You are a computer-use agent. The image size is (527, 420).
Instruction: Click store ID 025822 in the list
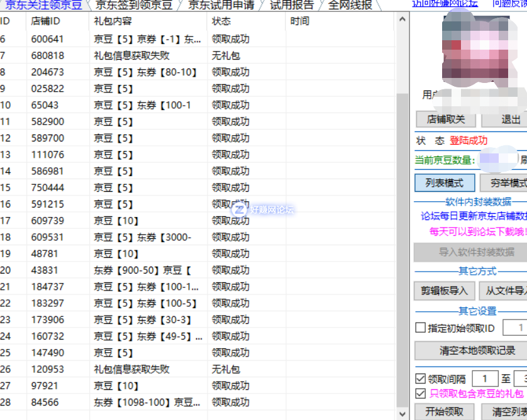(x=47, y=89)
